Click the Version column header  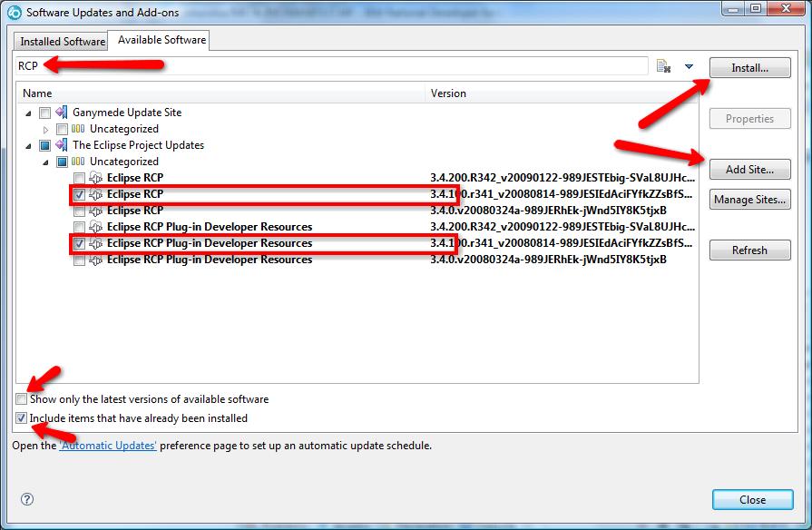tap(562, 93)
